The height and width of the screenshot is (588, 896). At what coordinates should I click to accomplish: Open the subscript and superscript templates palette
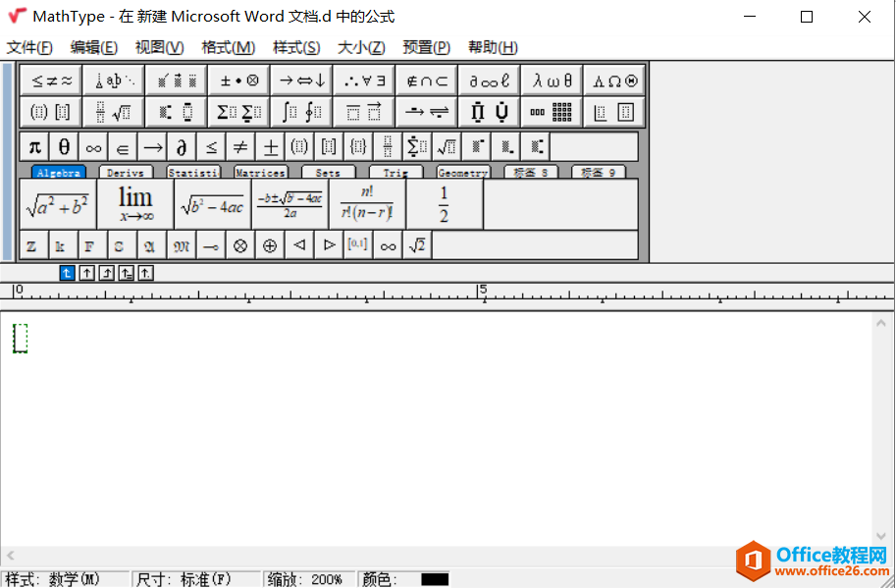click(x=177, y=112)
